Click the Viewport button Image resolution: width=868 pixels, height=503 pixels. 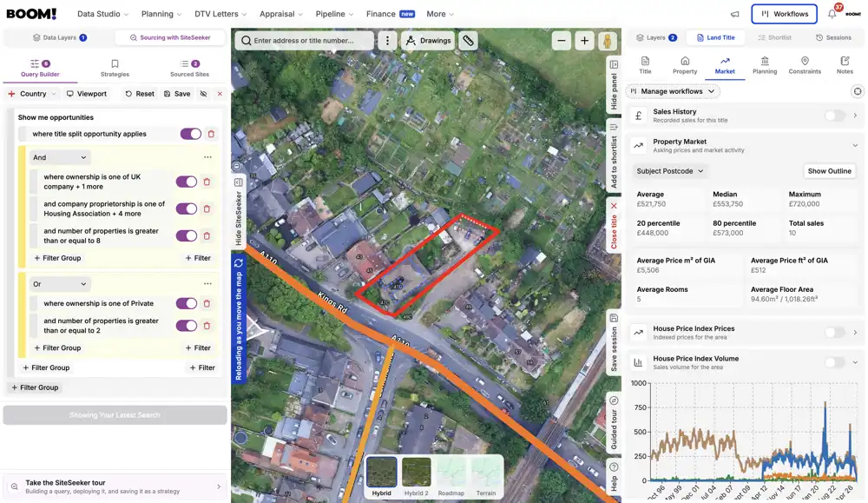86,94
